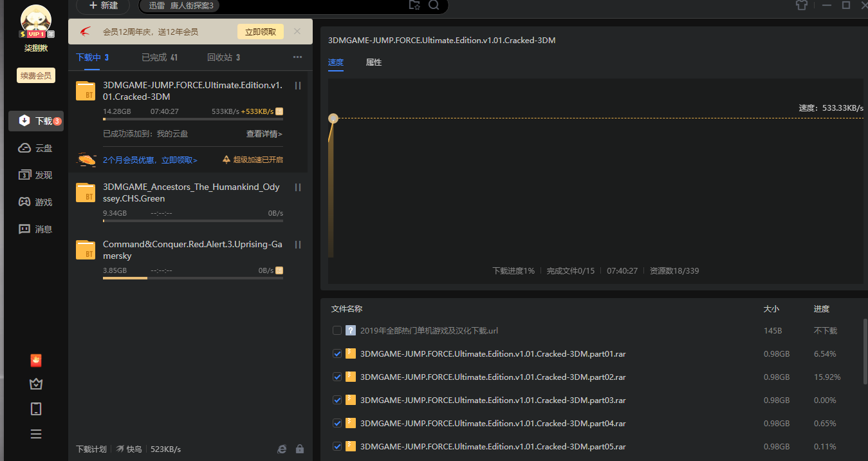This screenshot has width=868, height=461.
Task: Click the search magnifier icon in top bar
Action: pyautogui.click(x=434, y=5)
